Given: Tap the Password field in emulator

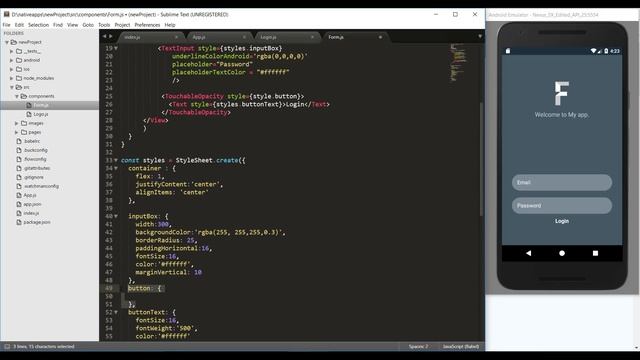Looking at the screenshot, I should [x=562, y=206].
